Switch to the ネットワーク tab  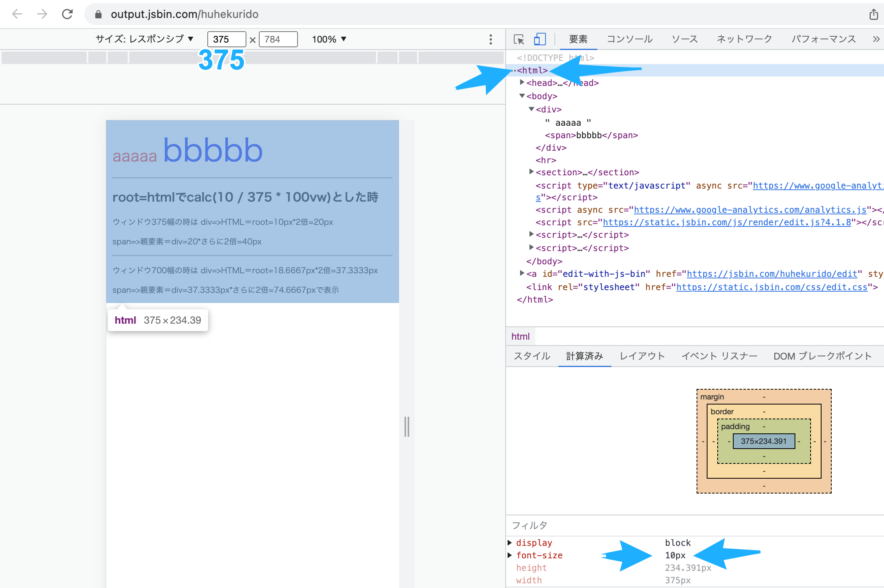point(744,39)
